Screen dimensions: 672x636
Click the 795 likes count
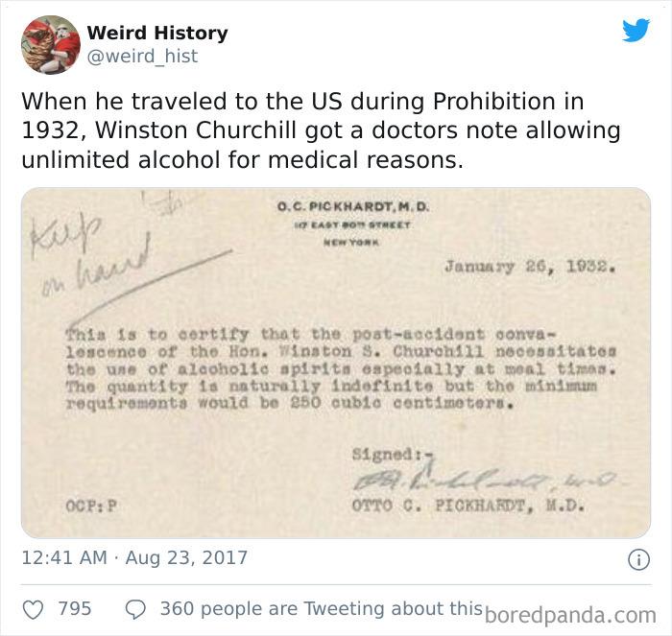coord(75,608)
